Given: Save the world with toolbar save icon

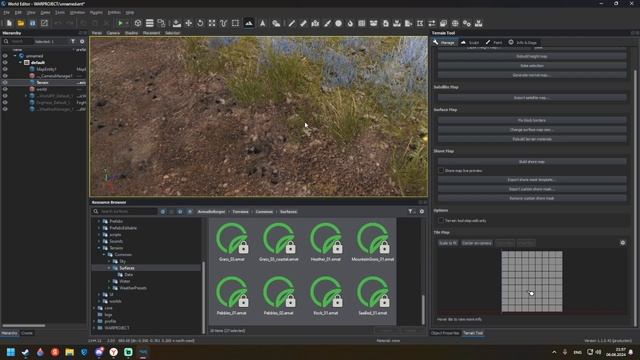Looking at the screenshot, I should pyautogui.click(x=33, y=23).
